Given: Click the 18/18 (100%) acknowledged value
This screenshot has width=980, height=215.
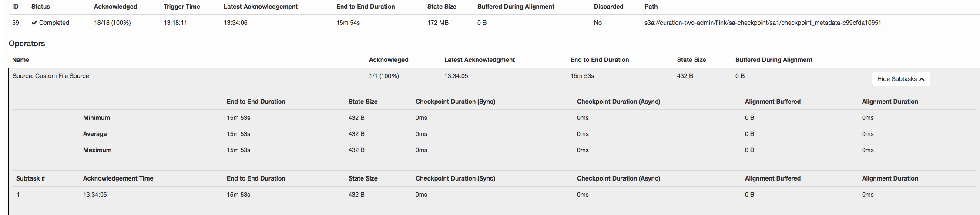Looking at the screenshot, I should click(112, 23).
